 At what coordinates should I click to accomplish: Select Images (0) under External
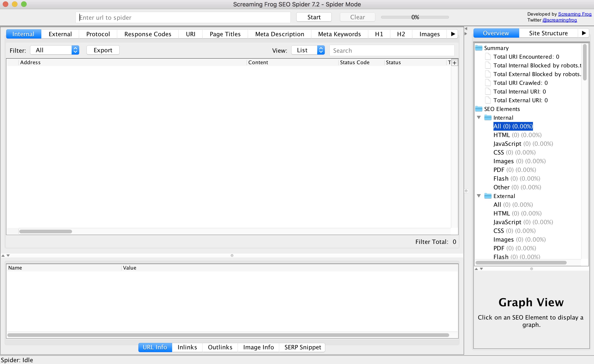click(x=519, y=240)
